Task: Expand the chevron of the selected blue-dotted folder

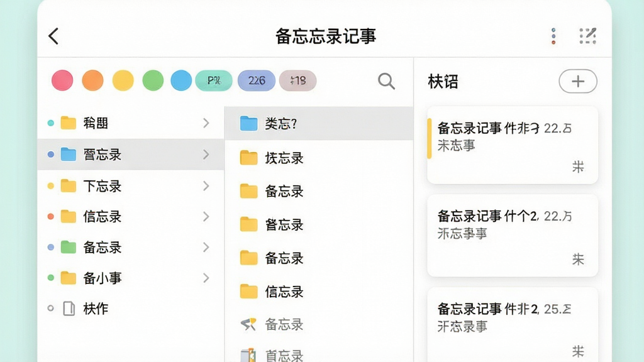Action: click(206, 155)
